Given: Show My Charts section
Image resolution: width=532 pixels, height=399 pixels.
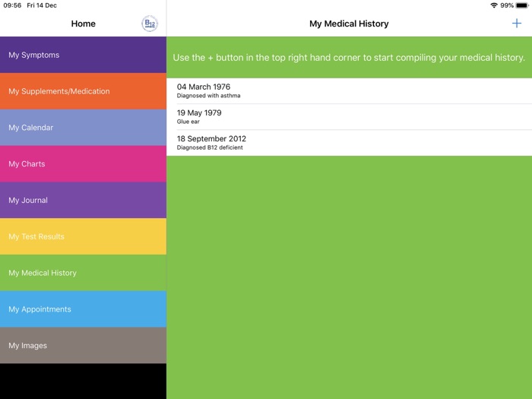Looking at the screenshot, I should point(83,163).
